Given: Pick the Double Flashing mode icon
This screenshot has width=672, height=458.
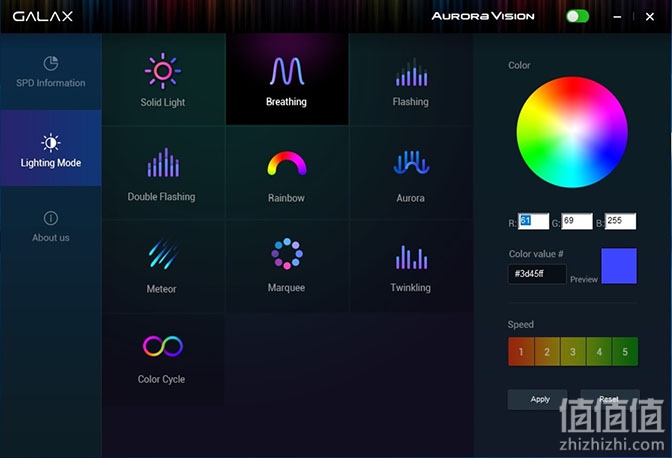Looking at the screenshot, I should (163, 162).
